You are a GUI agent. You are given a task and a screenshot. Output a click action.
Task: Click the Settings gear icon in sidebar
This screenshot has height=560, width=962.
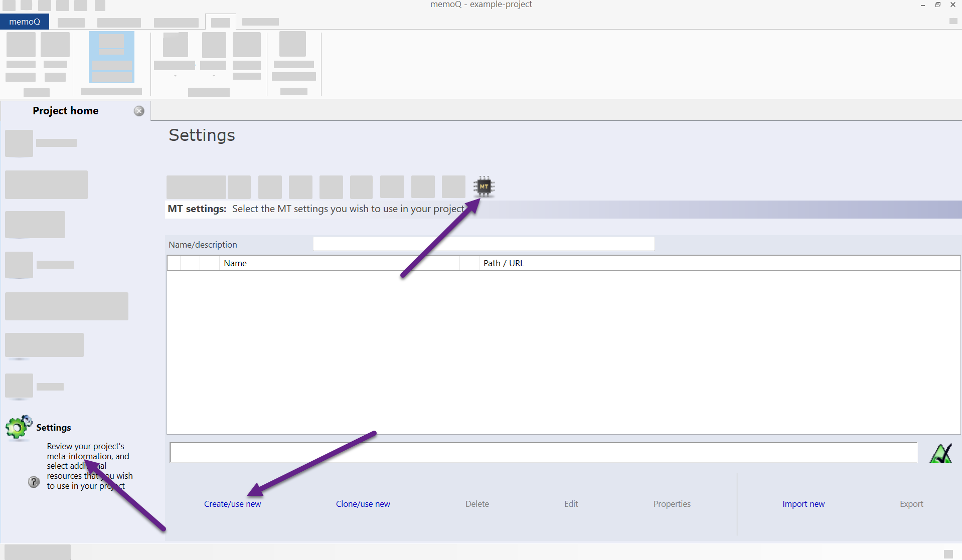(x=19, y=428)
